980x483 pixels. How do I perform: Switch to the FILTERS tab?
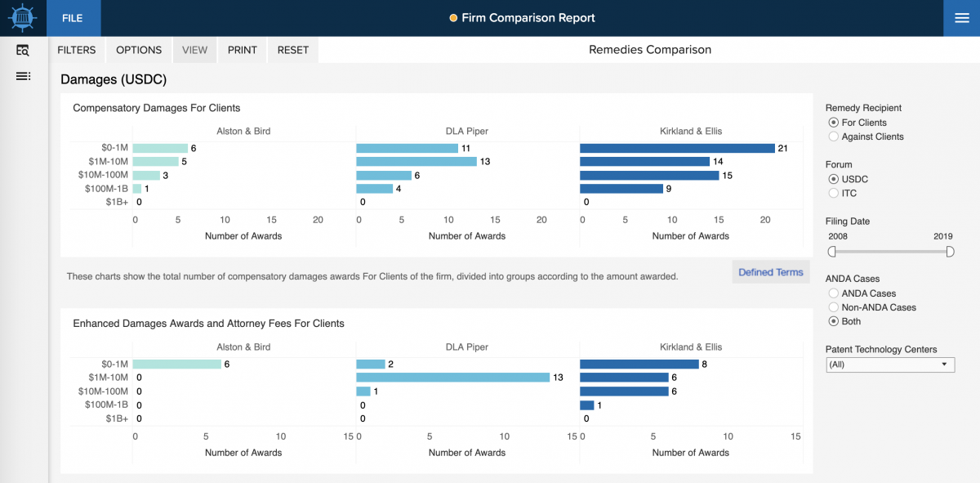coord(76,50)
